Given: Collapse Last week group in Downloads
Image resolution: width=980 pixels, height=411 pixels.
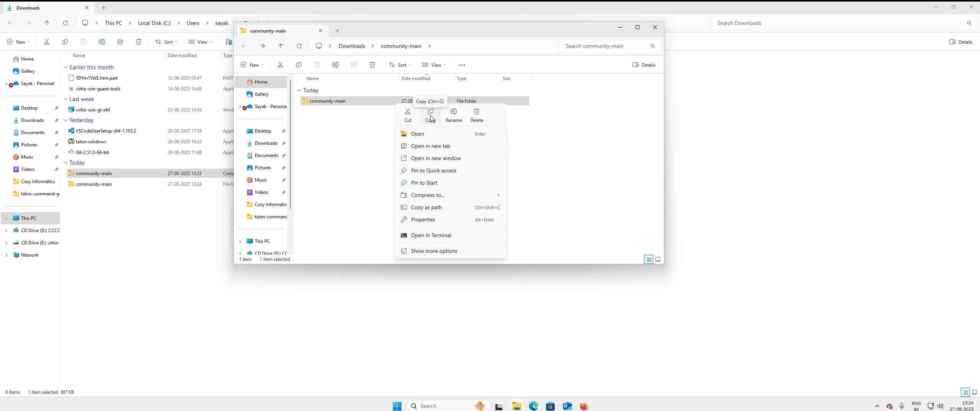Looking at the screenshot, I should [x=66, y=99].
